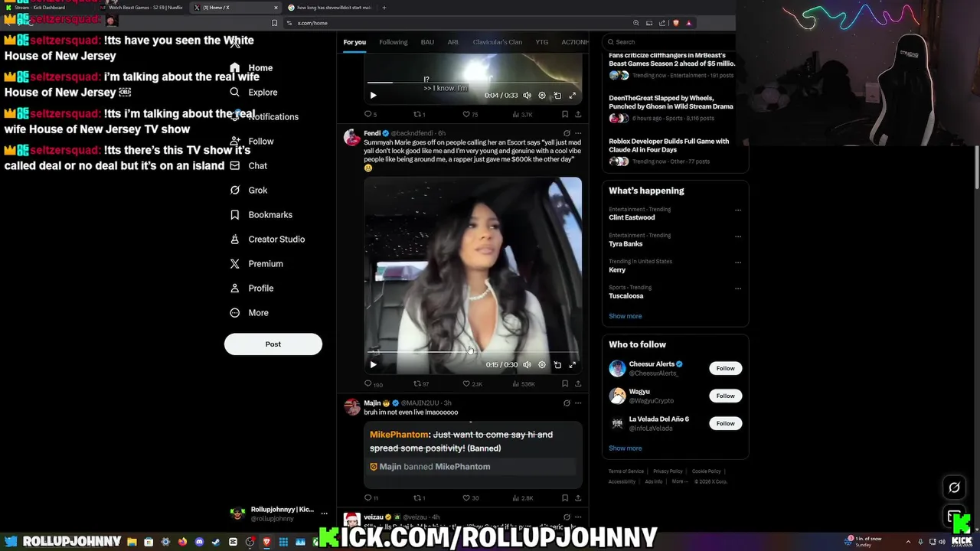Viewport: 980px width, 551px height.
Task: Share the Fendi post
Action: pyautogui.click(x=578, y=384)
